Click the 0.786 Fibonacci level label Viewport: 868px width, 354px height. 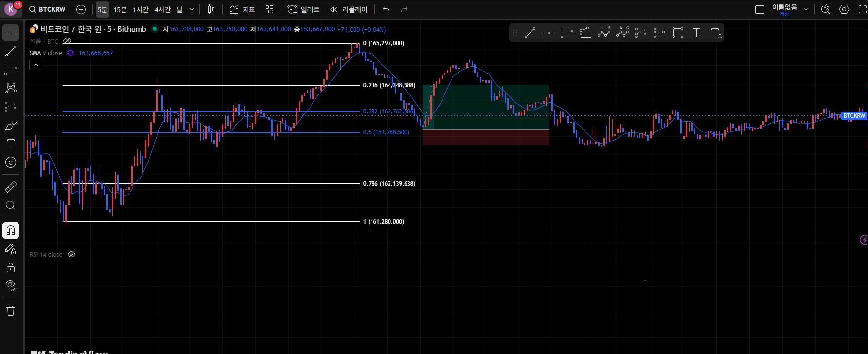(389, 184)
